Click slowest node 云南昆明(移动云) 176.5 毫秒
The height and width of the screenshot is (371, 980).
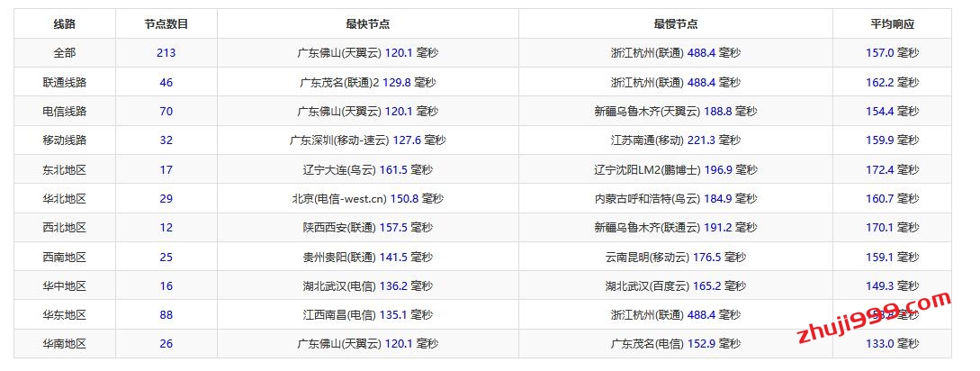(676, 258)
